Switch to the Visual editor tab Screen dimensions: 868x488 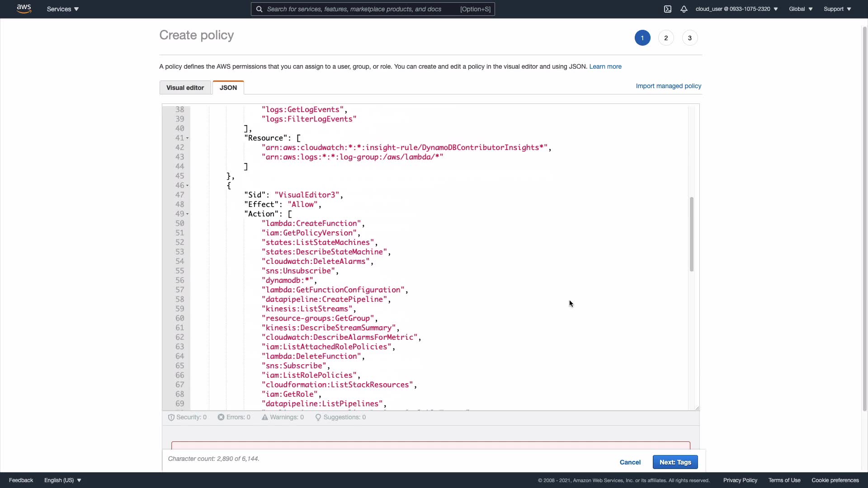(185, 88)
